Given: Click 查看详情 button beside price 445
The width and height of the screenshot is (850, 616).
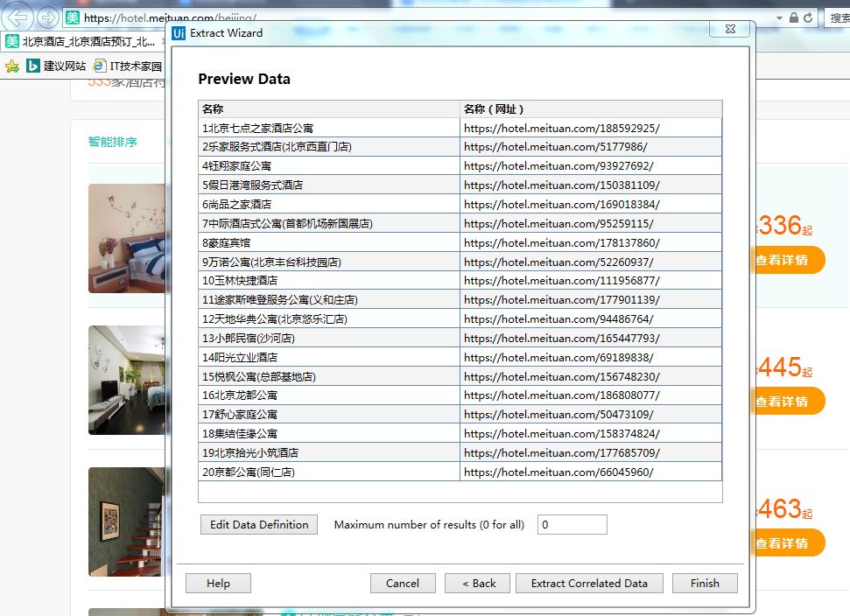Looking at the screenshot, I should pyautogui.click(x=790, y=402).
